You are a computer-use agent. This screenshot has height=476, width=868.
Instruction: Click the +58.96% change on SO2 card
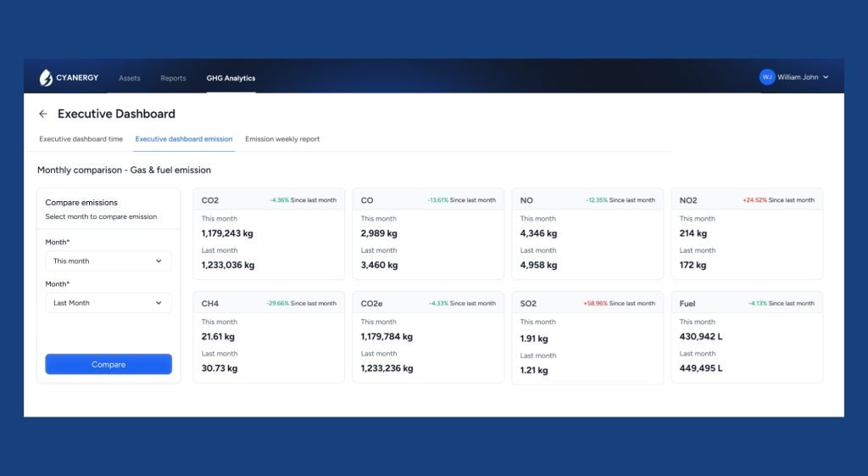click(595, 303)
